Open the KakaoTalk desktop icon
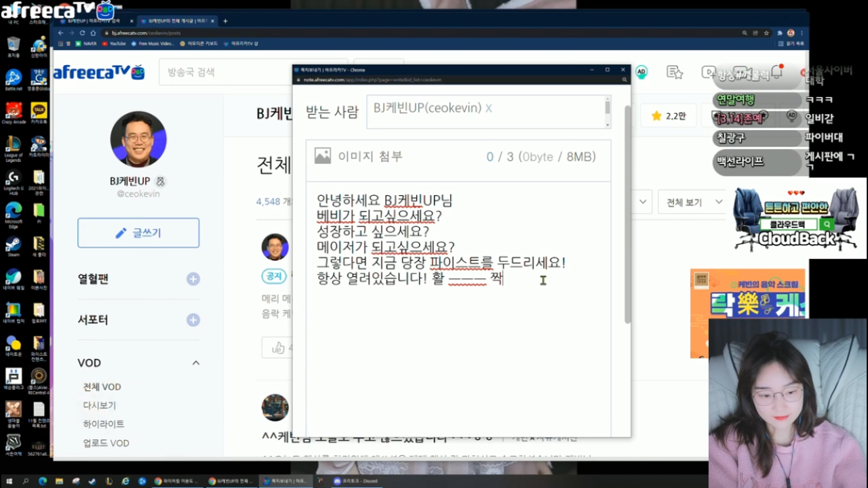This screenshot has height=488, width=868. pos(39,112)
